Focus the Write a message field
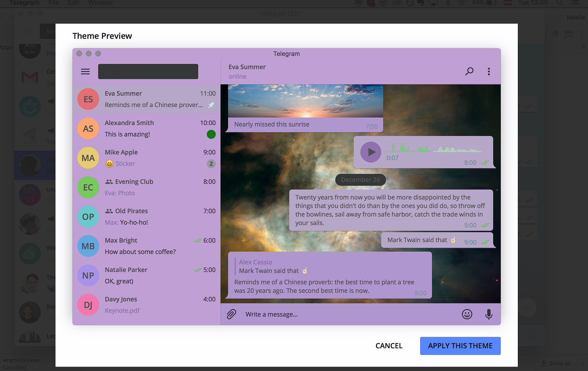588x371 pixels. [x=349, y=314]
